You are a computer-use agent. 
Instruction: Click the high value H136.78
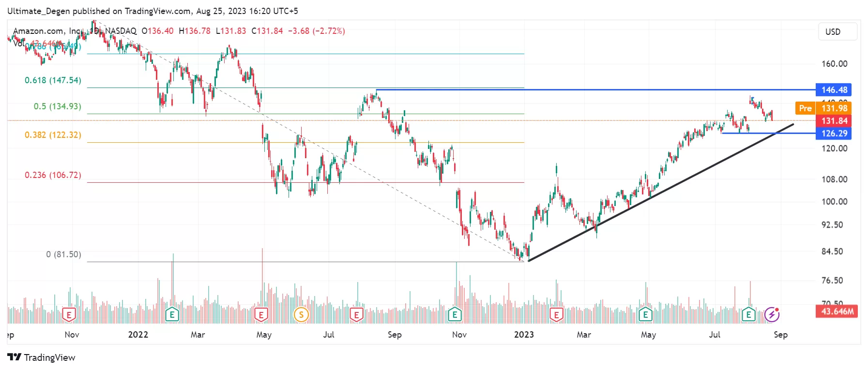pos(195,31)
